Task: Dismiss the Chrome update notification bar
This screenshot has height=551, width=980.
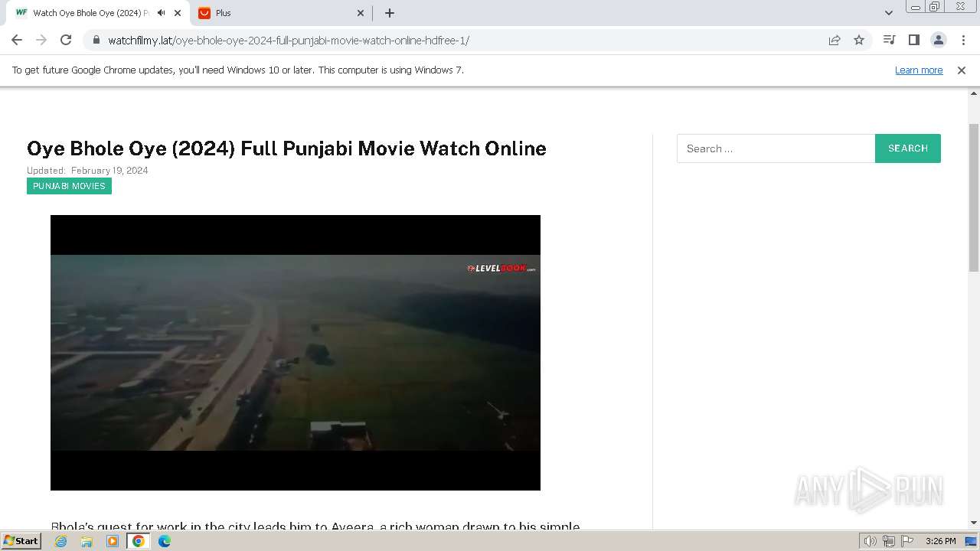Action: pos(962,70)
